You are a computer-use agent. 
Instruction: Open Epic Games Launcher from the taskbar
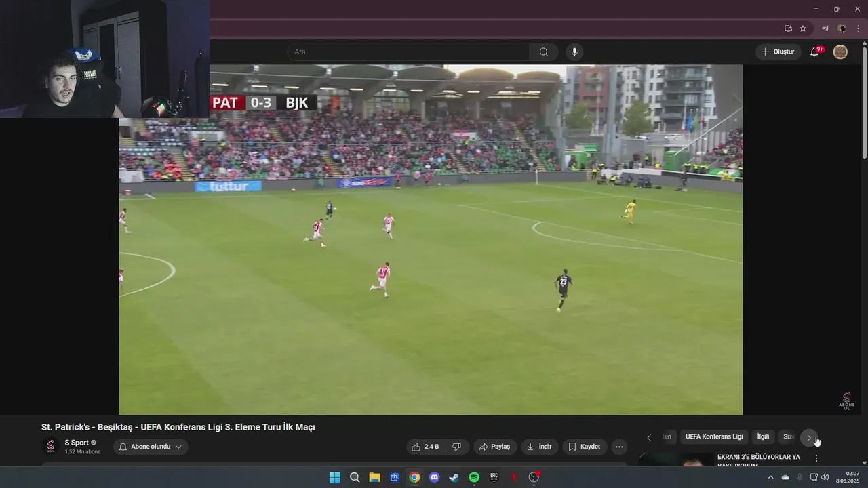[x=494, y=477]
